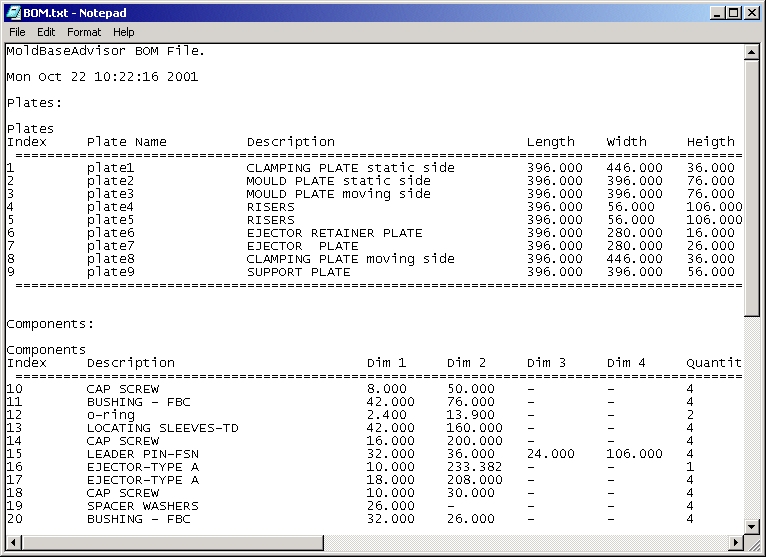Click 'EJECTOR-TYPE A' in row 17
Viewport: 766px width, 557px height.
click(x=143, y=480)
